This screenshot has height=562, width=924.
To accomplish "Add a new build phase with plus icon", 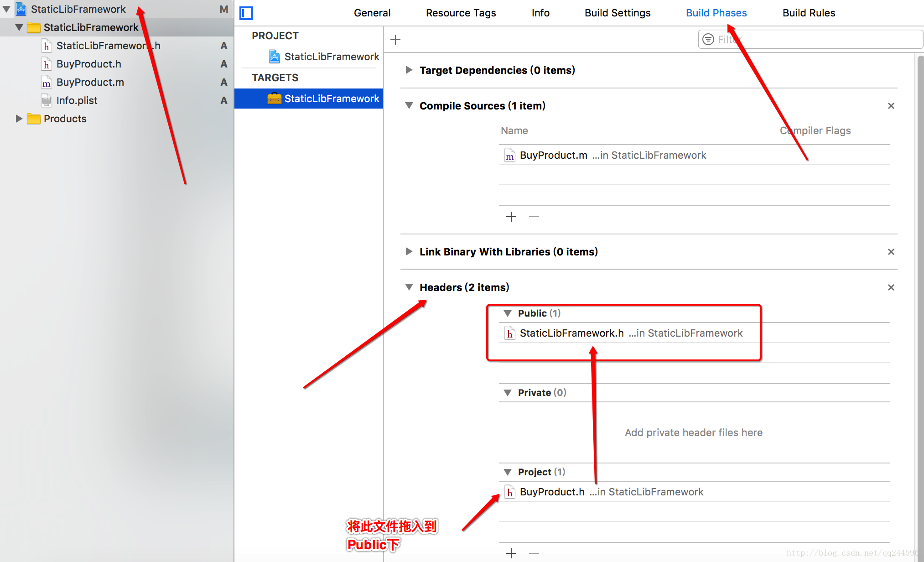I will pyautogui.click(x=395, y=40).
